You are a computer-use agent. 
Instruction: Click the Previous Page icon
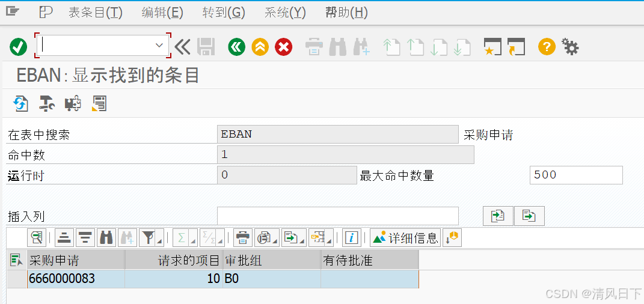416,47
